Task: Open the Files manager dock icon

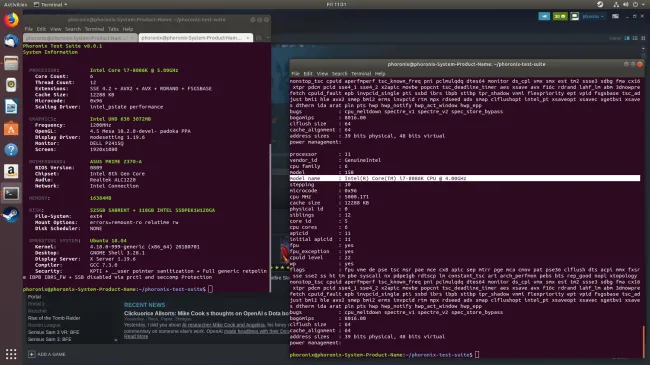Action: [x=11, y=63]
